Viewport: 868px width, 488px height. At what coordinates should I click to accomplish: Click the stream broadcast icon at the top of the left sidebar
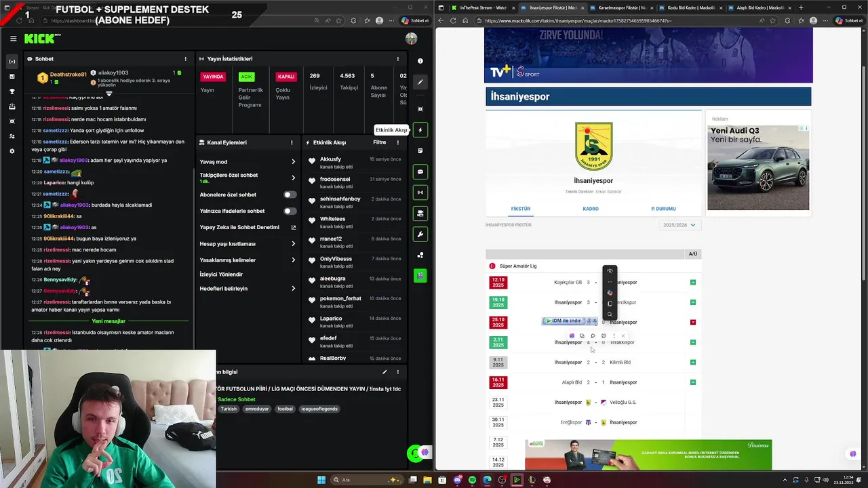coord(12,62)
